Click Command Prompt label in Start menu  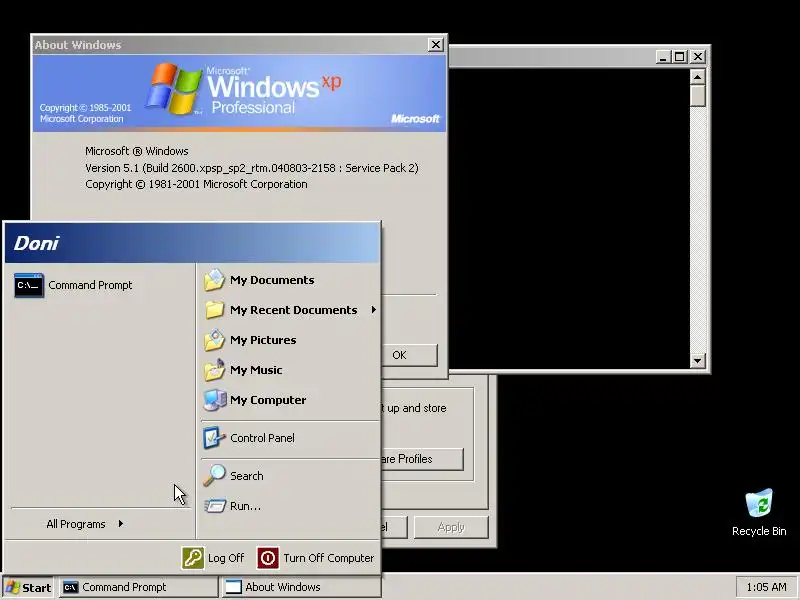click(90, 285)
